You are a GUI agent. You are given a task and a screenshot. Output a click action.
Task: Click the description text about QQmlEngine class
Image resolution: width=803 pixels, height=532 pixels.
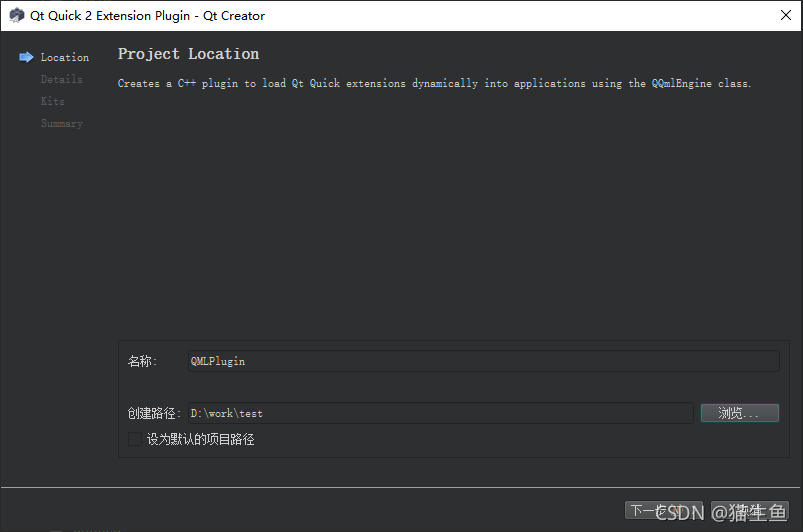click(x=434, y=83)
